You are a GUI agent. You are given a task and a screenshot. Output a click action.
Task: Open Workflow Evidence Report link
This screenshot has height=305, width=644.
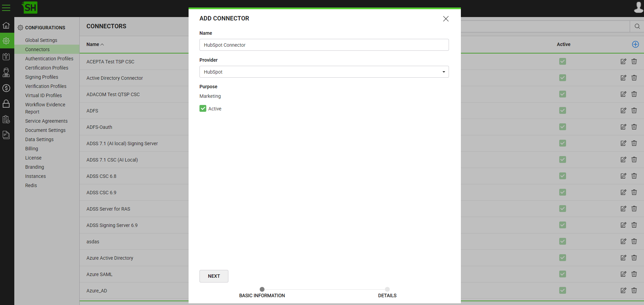coord(45,108)
